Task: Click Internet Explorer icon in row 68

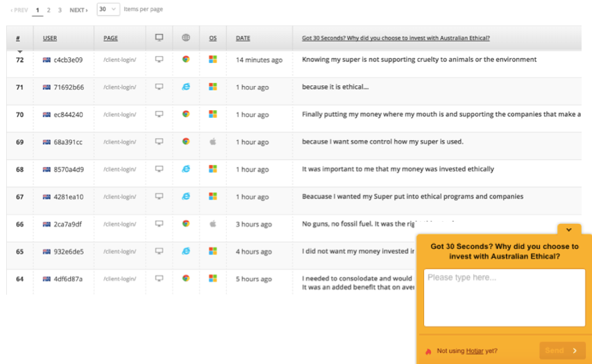Action: [186, 169]
